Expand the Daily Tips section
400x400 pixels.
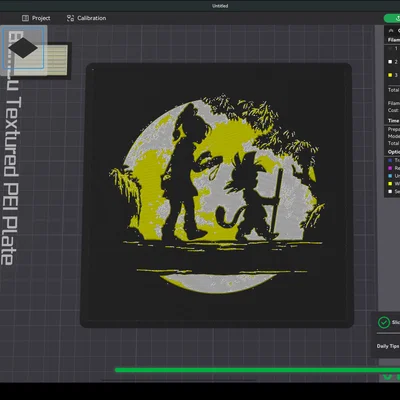[388, 346]
